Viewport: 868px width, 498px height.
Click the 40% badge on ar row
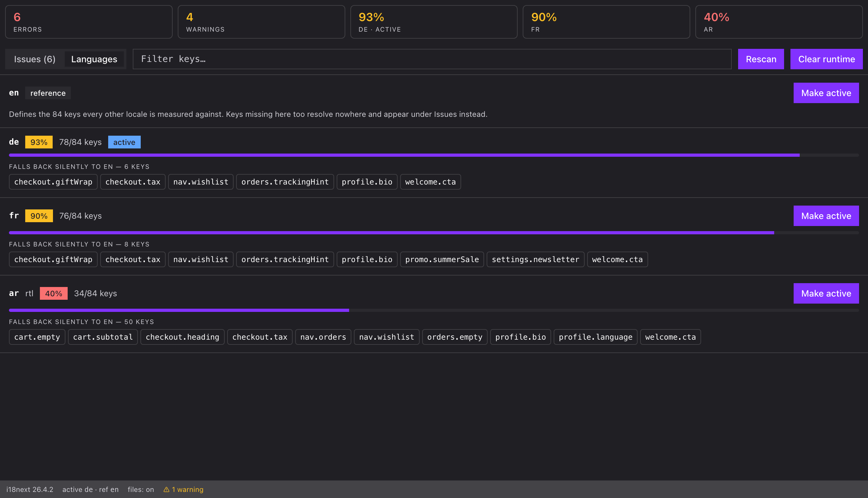click(x=54, y=293)
